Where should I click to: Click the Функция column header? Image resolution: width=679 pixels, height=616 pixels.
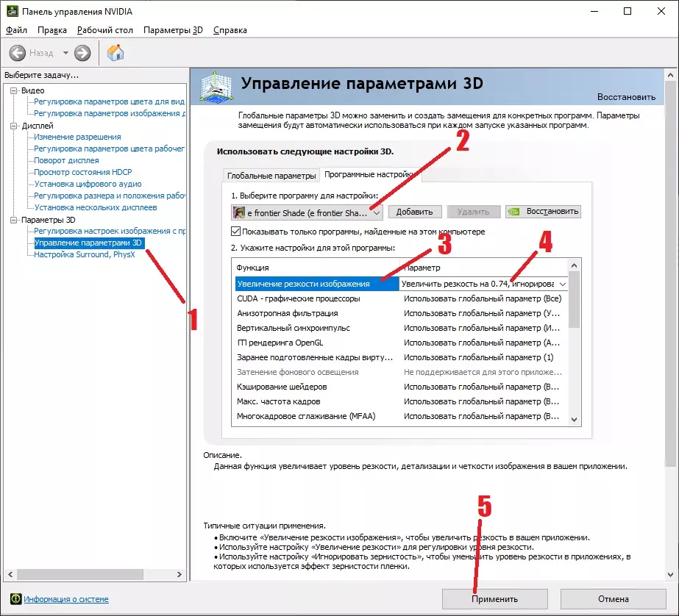[x=316, y=268]
